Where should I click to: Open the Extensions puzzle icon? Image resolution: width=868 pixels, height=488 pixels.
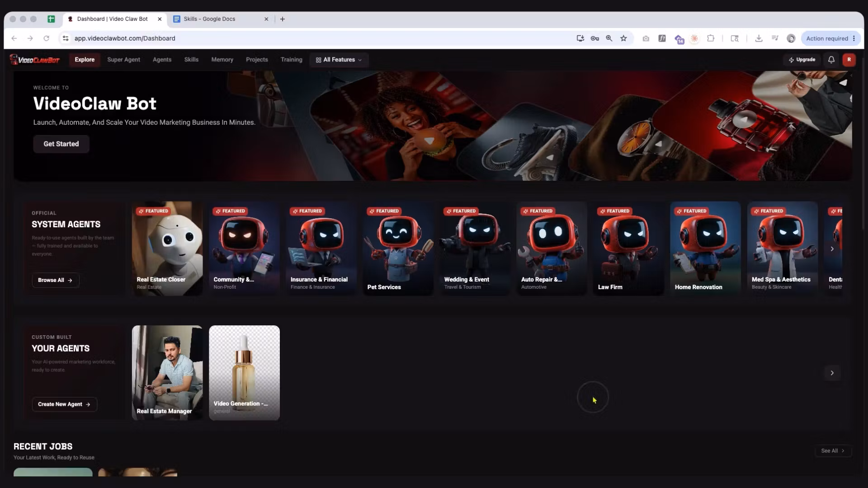710,38
